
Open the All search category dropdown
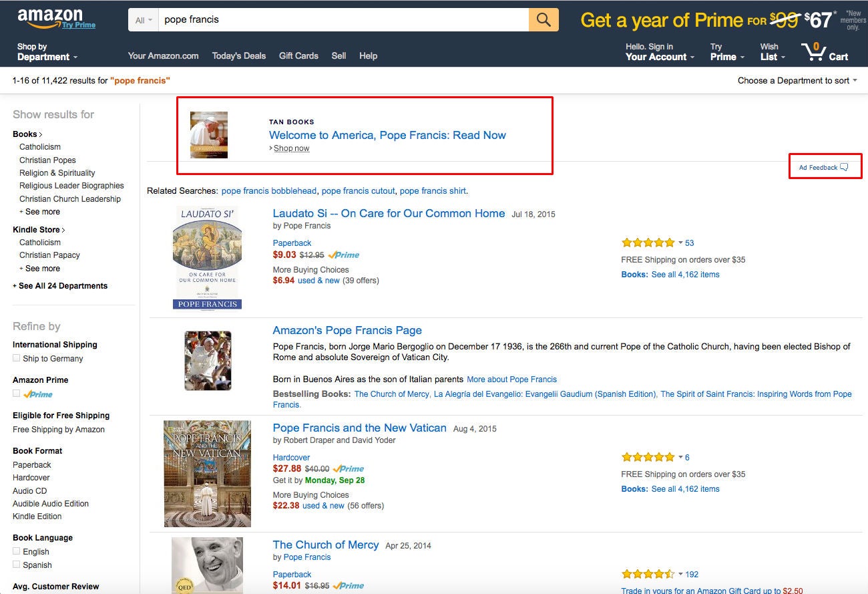pos(144,20)
